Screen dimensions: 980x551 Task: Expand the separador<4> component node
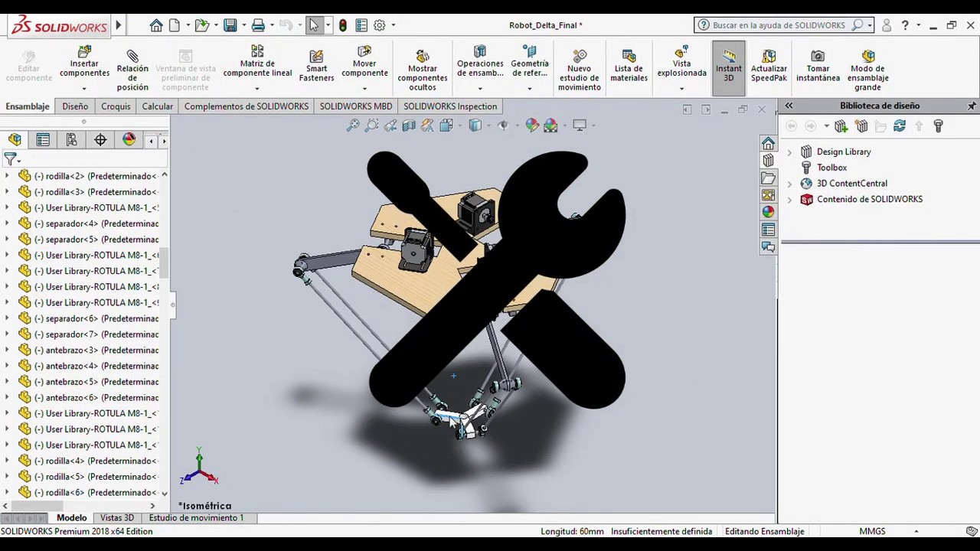7,223
